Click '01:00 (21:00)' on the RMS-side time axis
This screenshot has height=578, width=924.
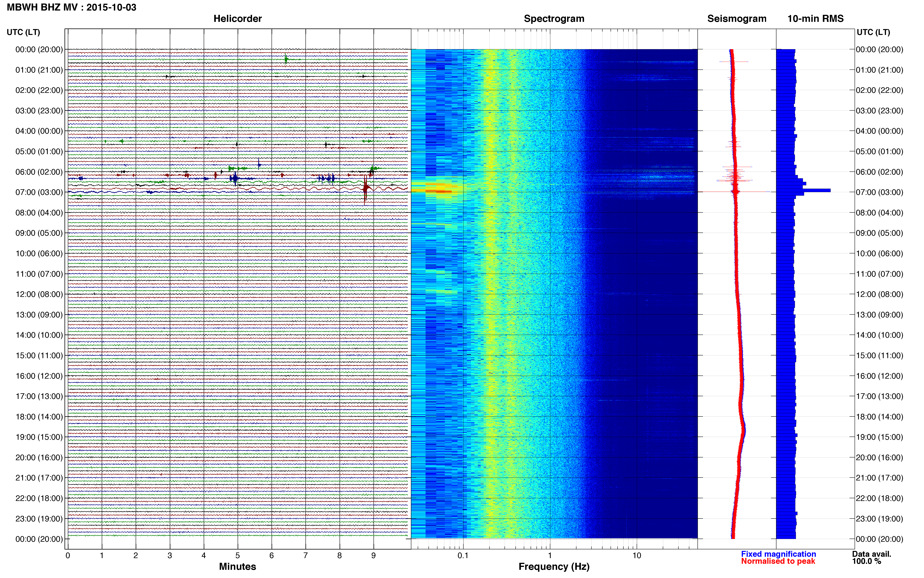[x=879, y=70]
